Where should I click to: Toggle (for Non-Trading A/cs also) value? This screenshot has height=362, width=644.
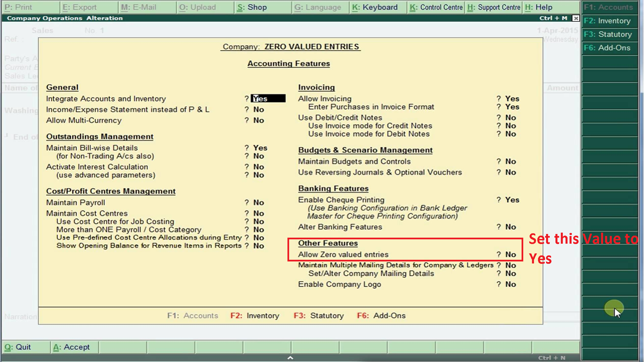[259, 156]
